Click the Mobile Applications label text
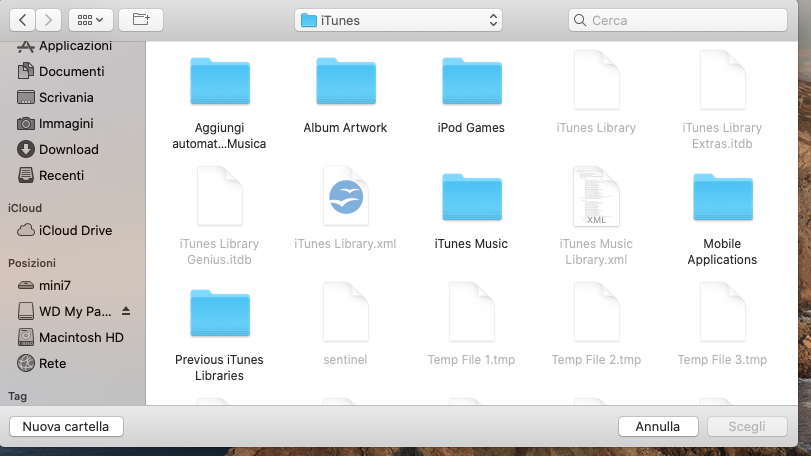 [722, 252]
